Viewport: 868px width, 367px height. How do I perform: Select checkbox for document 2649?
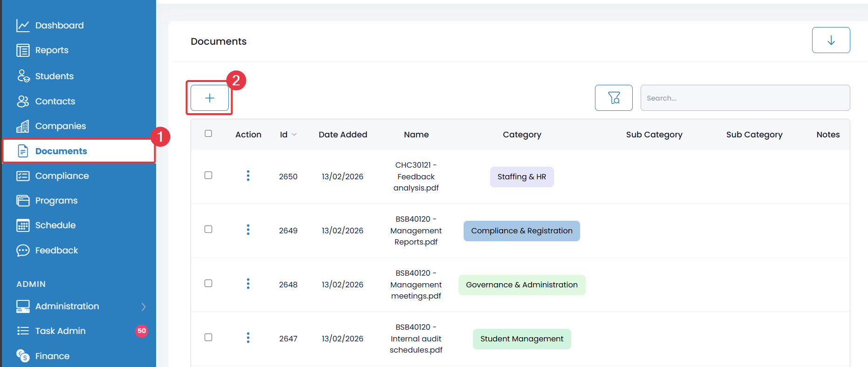(x=208, y=229)
